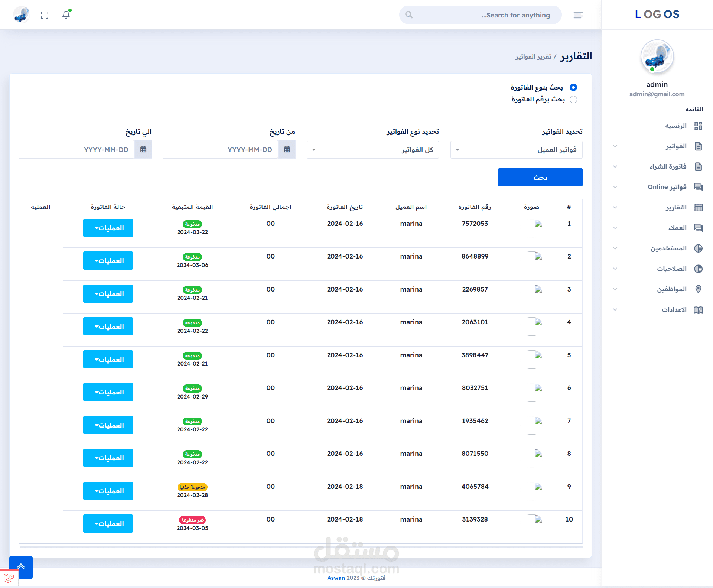
Task: Click the scroll-to-top arrow button
Action: pyautogui.click(x=21, y=567)
